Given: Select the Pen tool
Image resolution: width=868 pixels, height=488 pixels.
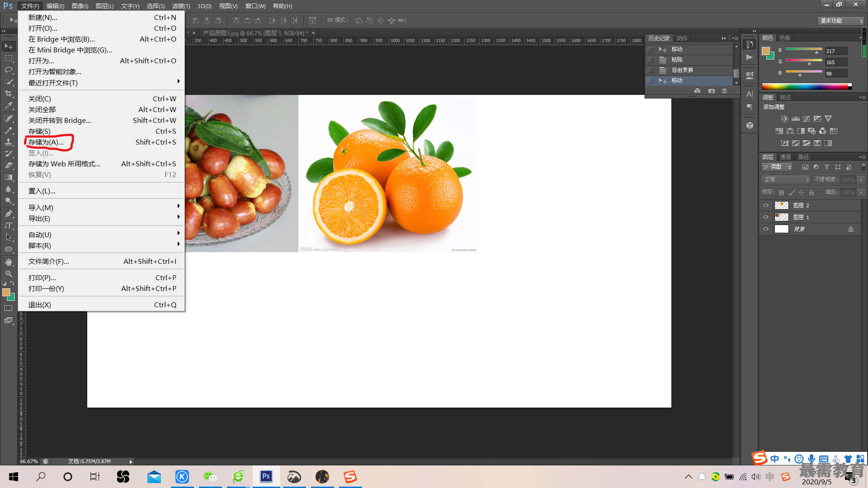Looking at the screenshot, I should (x=9, y=213).
